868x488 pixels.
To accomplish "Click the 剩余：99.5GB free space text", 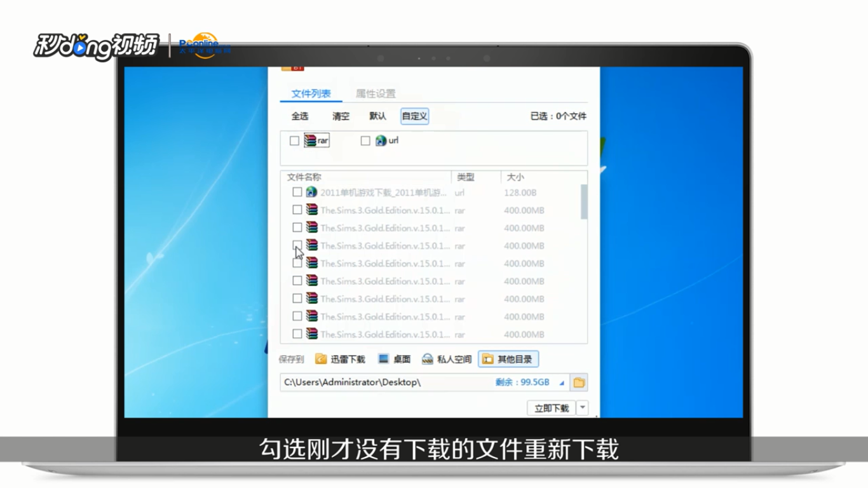I will tap(522, 383).
